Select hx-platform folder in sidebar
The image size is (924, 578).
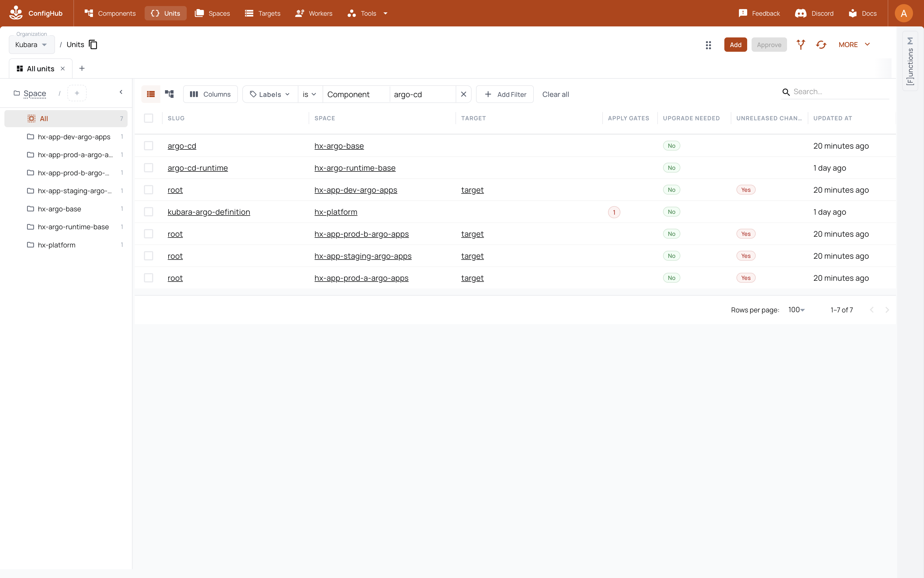66,245
